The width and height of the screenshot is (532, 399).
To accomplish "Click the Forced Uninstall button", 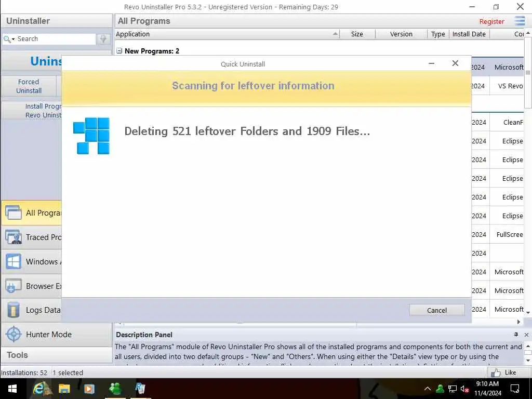I will (x=29, y=86).
